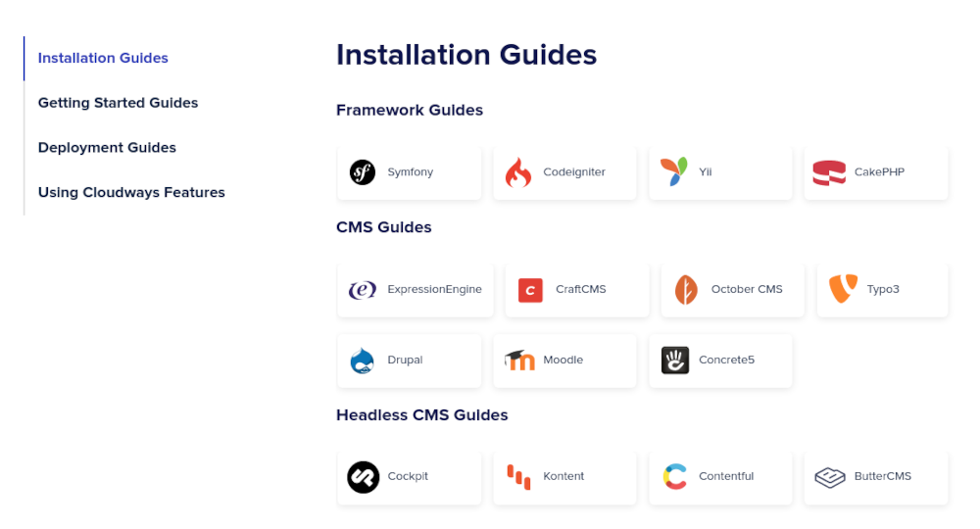The height and width of the screenshot is (529, 980).
Task: Click the Concrete5 hand icon
Action: click(674, 361)
